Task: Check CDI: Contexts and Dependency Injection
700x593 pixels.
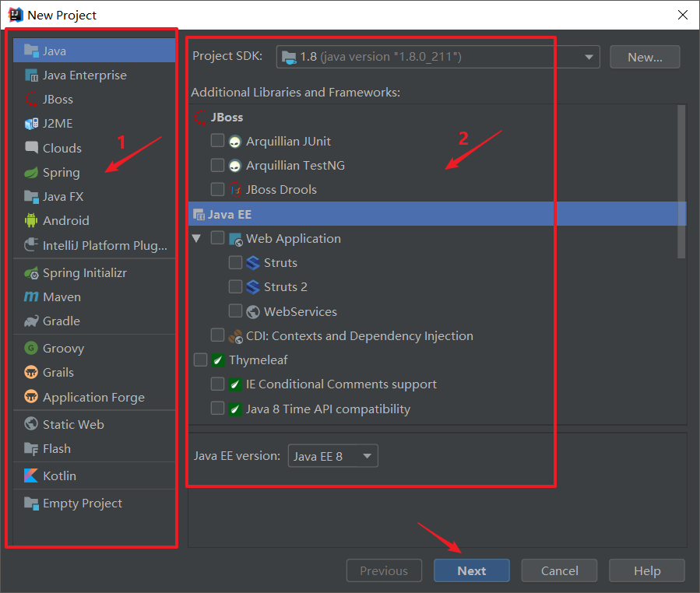Action: tap(217, 335)
